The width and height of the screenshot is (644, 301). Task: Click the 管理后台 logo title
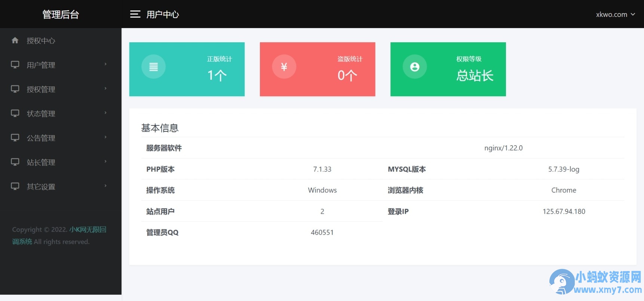[x=61, y=14]
